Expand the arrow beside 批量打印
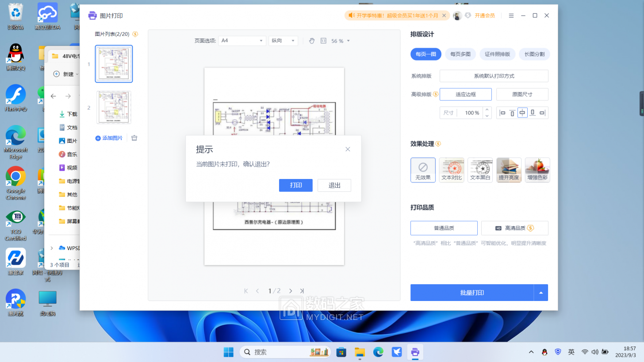Image resolution: width=644 pixels, height=362 pixels. click(541, 293)
